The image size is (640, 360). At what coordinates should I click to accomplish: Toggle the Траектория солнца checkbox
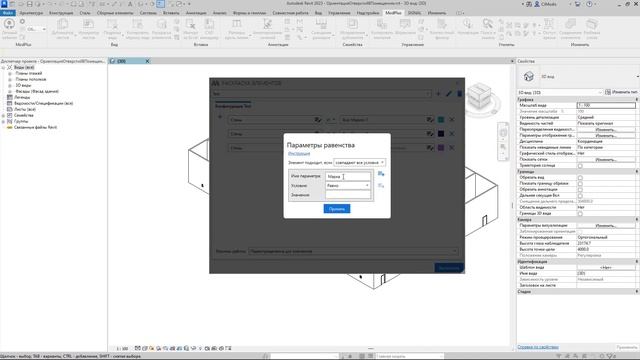580,166
